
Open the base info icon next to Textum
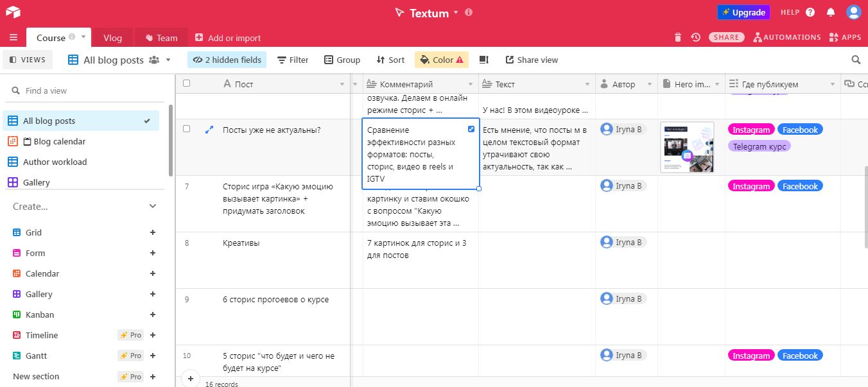(x=469, y=12)
